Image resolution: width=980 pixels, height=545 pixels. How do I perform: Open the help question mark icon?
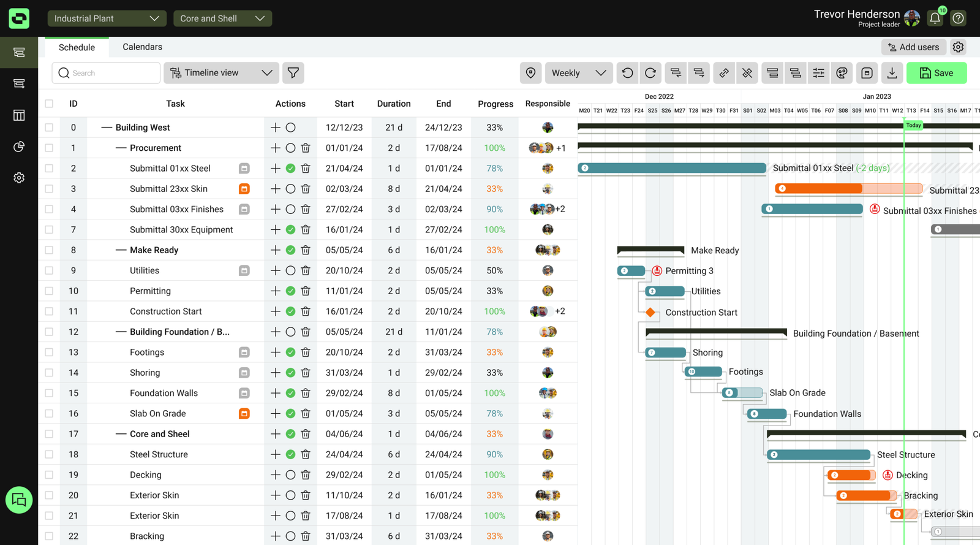(x=959, y=18)
